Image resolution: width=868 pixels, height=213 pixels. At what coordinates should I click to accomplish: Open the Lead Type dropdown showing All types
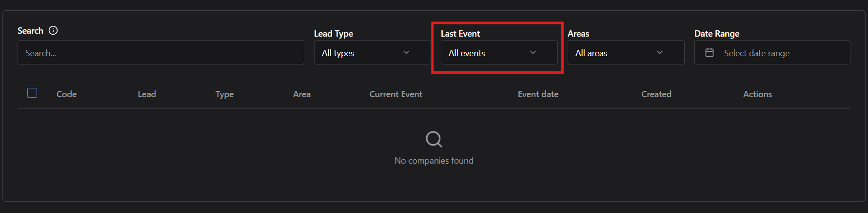(372, 53)
